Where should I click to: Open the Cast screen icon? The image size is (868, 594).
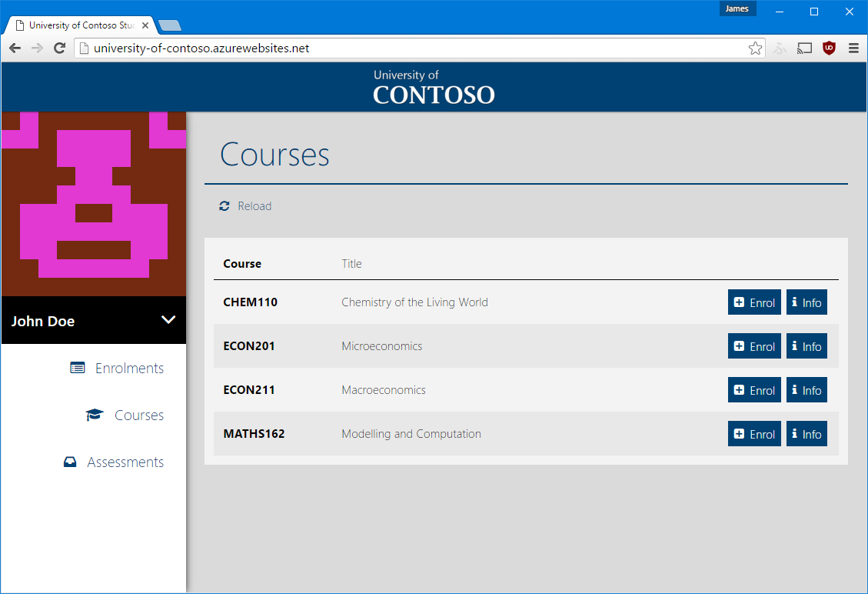[x=804, y=48]
